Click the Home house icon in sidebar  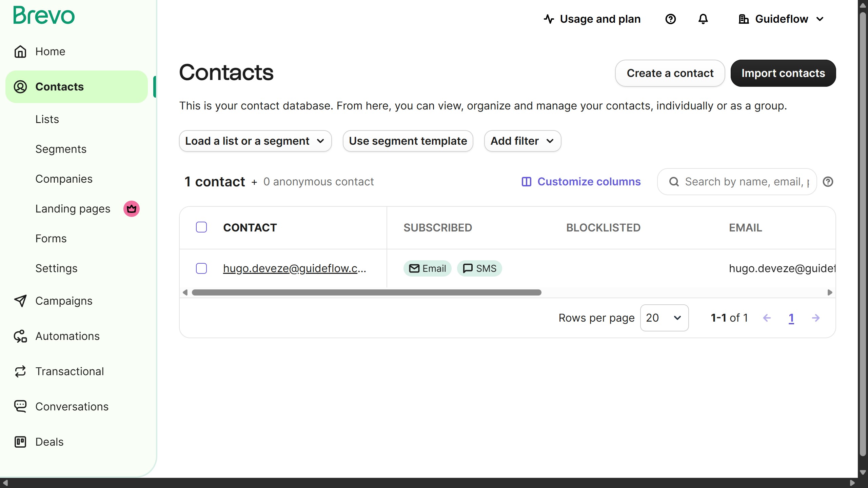[x=20, y=52]
